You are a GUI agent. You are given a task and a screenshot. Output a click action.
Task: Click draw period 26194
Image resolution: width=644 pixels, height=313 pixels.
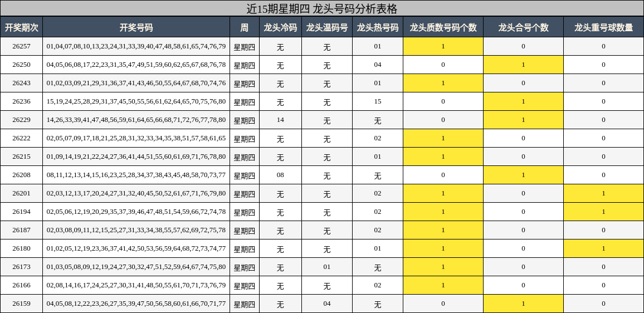21,212
